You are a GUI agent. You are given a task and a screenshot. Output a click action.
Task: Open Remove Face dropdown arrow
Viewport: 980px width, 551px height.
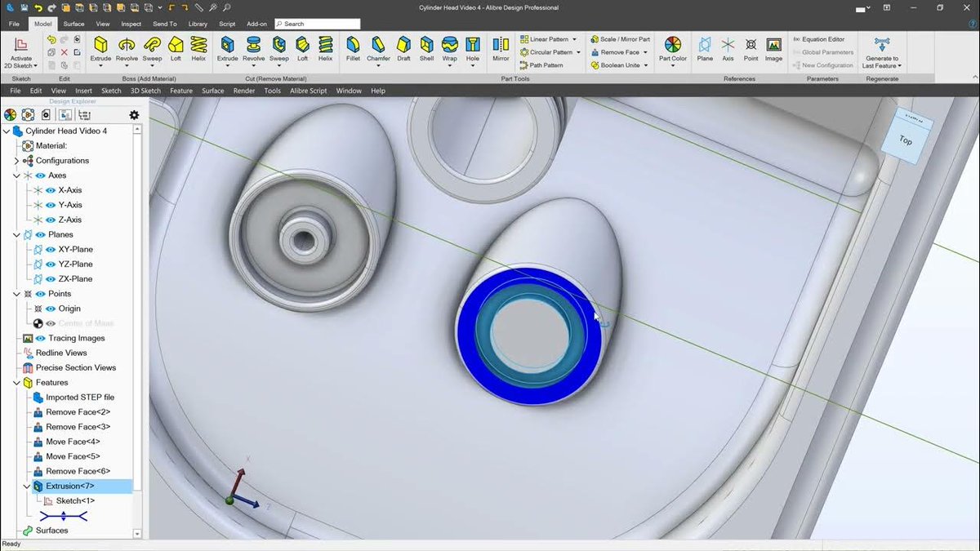tap(646, 52)
